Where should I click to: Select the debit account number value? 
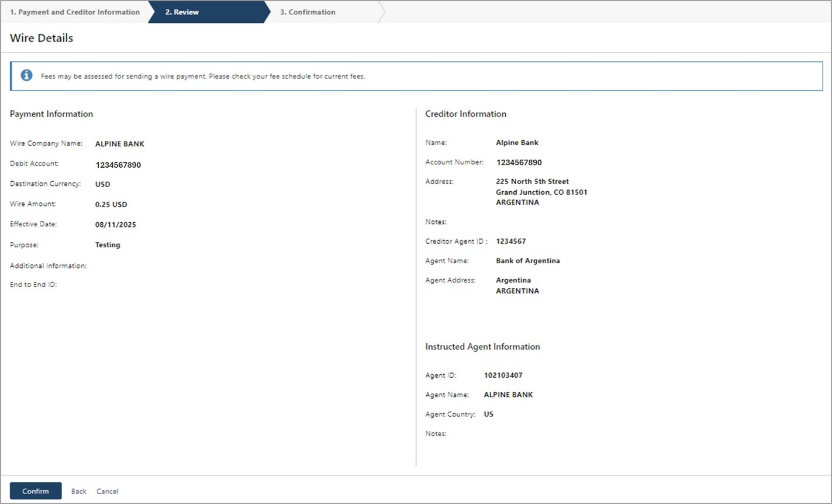point(118,165)
